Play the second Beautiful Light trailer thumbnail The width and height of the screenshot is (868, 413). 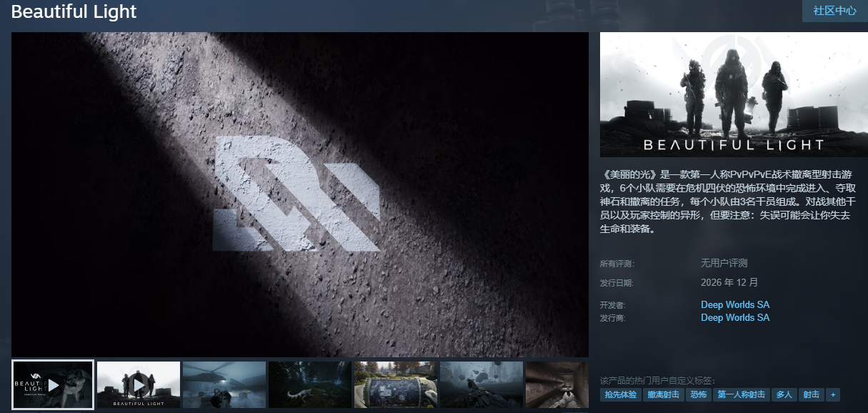139,384
